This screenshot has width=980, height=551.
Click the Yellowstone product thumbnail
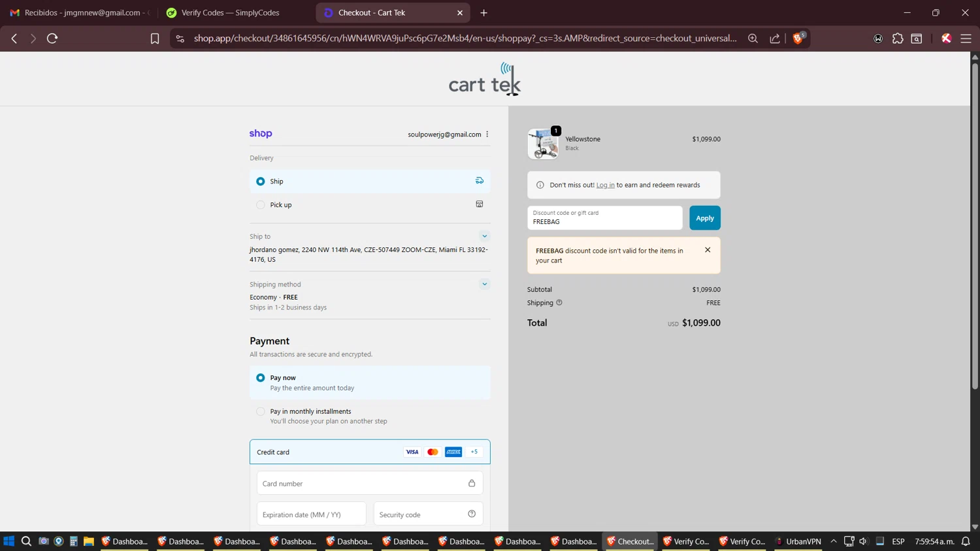543,144
